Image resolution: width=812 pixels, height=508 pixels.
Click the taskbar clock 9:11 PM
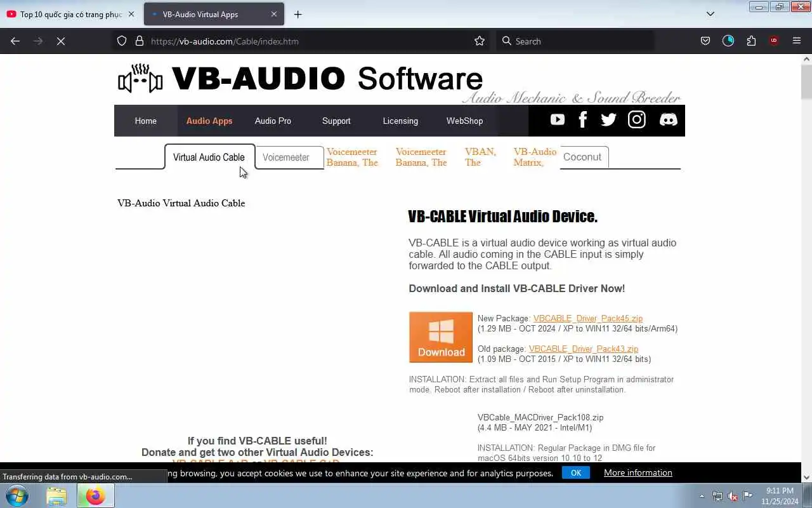tap(780, 491)
